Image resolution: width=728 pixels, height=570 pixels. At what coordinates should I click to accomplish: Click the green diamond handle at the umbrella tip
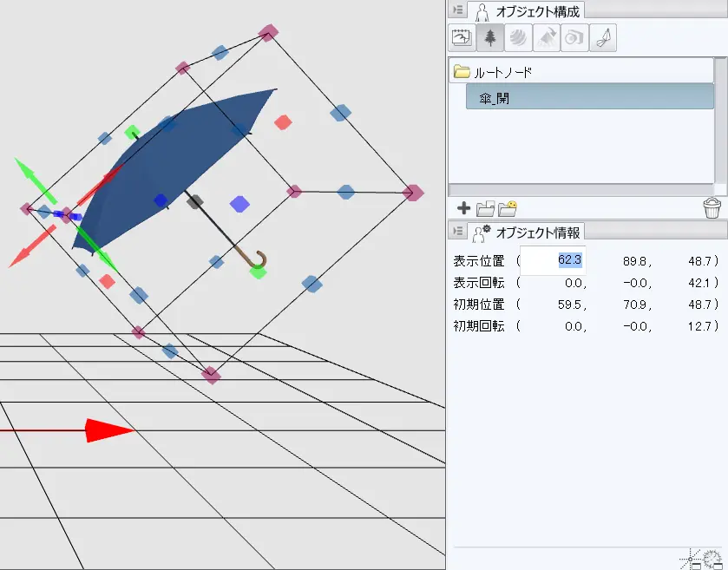[x=132, y=132]
